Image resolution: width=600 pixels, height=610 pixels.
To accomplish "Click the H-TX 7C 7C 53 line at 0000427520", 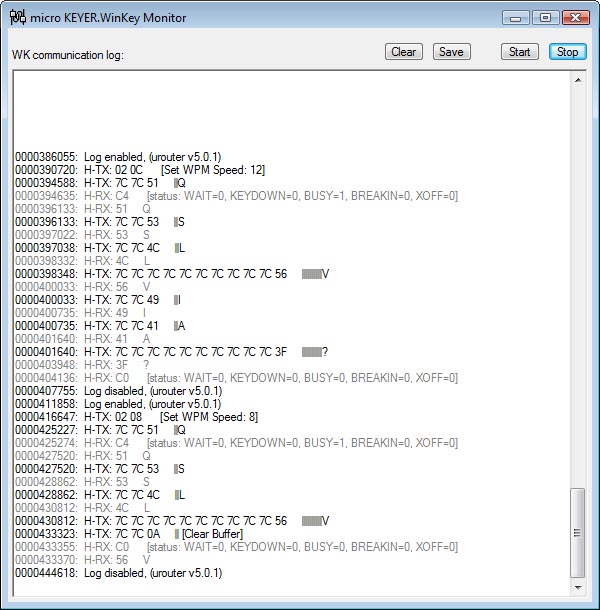I will 100,469.
